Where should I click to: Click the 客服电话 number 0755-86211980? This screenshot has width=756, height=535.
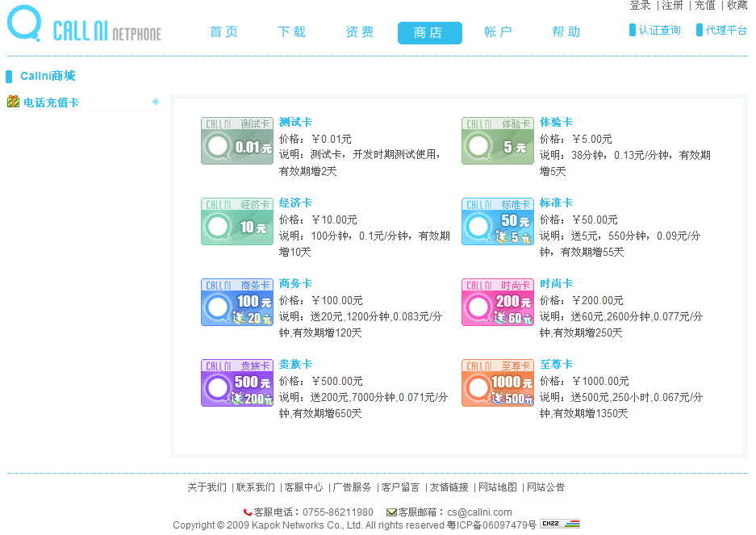338,512
